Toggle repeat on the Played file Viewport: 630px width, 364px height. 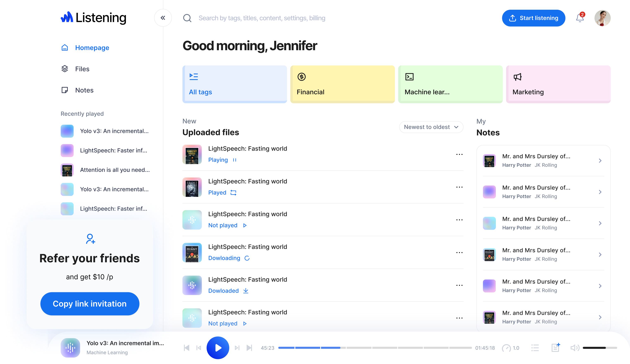click(x=233, y=193)
